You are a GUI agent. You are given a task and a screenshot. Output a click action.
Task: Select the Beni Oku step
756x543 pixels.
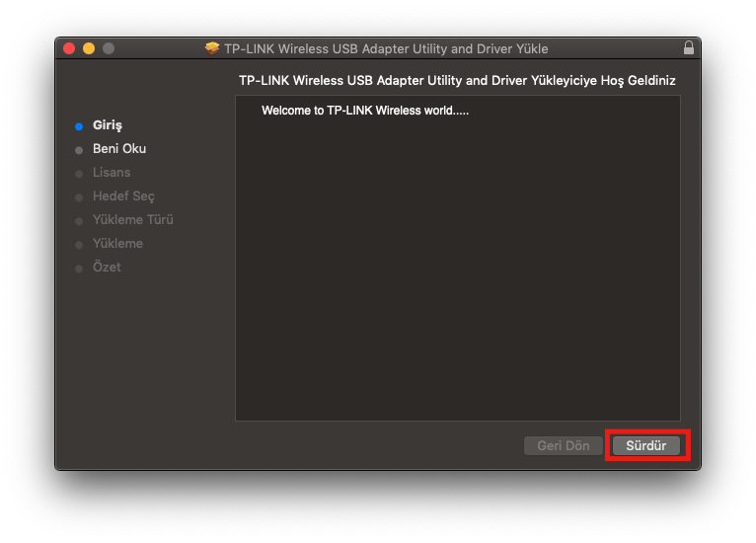point(119,149)
